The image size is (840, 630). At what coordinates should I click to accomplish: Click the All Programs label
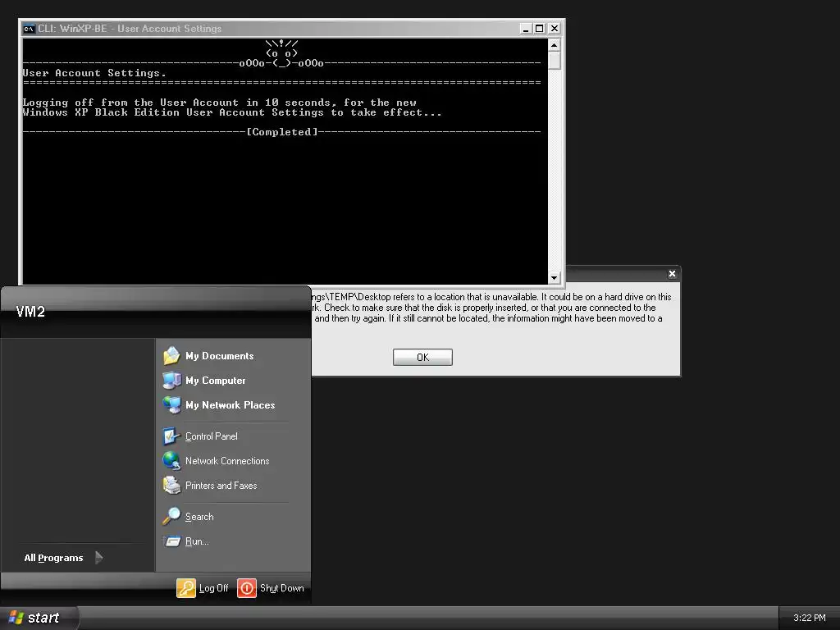53,558
